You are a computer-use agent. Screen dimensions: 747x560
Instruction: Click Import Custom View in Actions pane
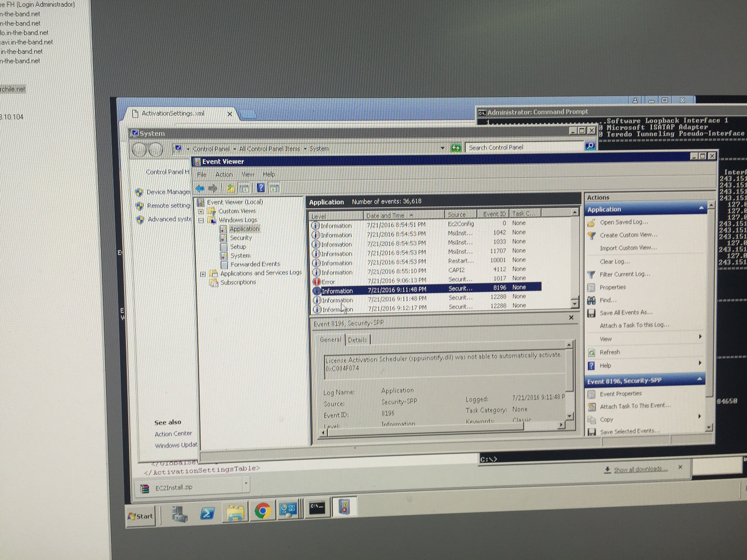tap(628, 248)
